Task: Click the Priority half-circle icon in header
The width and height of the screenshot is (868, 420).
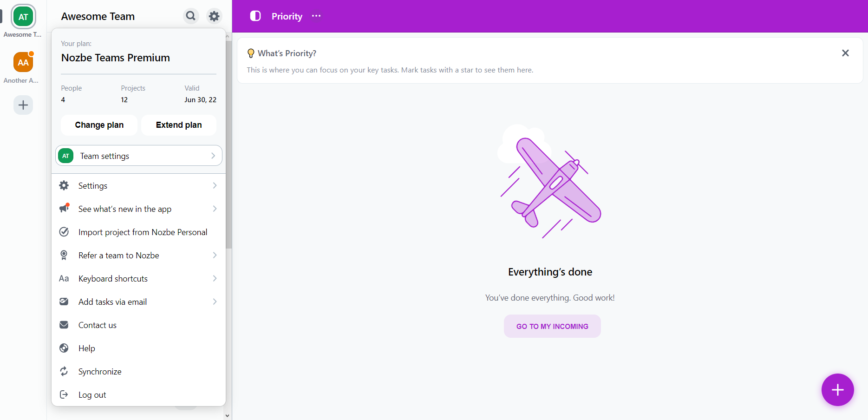Action: (255, 16)
